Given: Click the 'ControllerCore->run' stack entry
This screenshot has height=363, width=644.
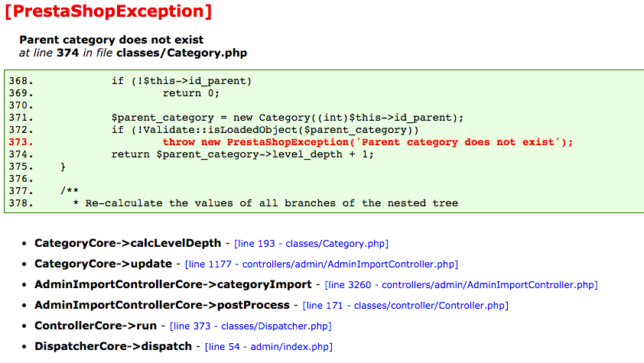Looking at the screenshot, I should 96,326.
